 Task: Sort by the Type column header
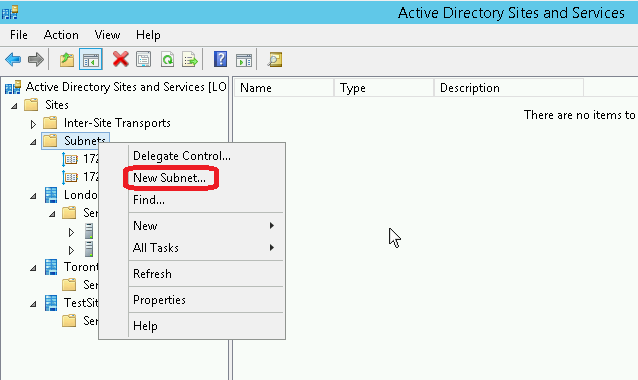(384, 88)
